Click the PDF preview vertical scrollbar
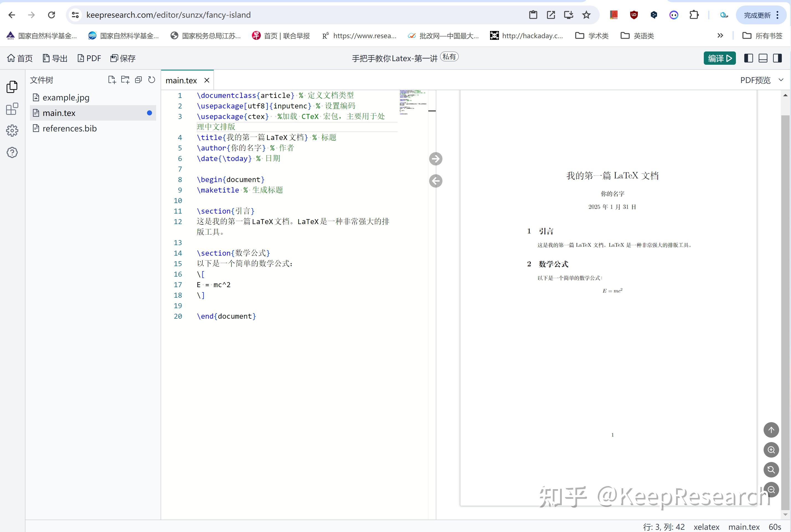 785,305
